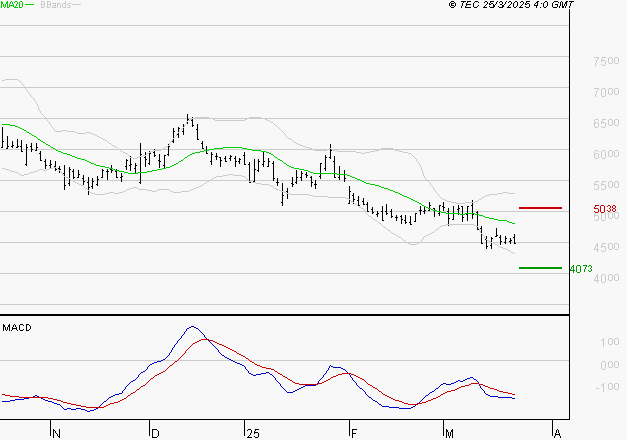
Task: Click the 7500 price axis label
Action: click(606, 61)
